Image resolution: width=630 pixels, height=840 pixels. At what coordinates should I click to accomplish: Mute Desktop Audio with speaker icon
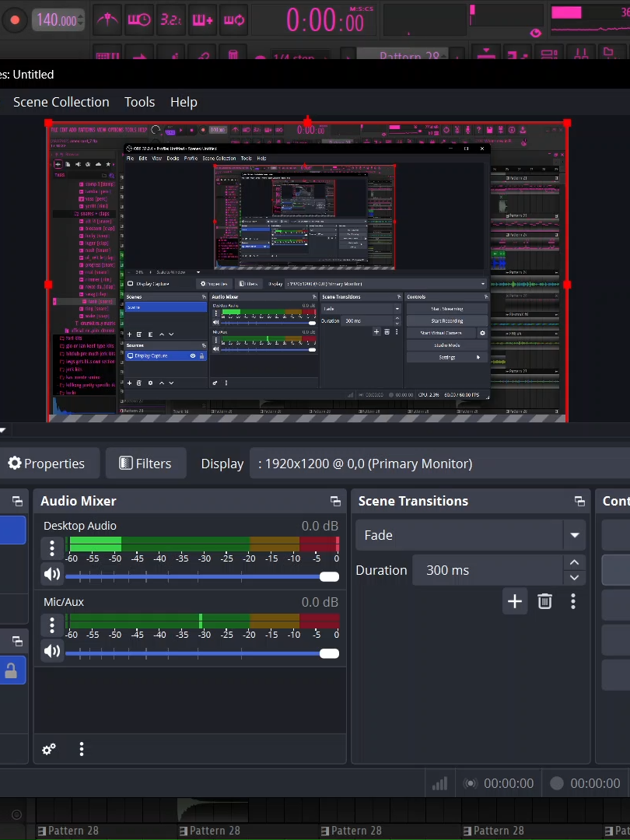click(x=52, y=574)
